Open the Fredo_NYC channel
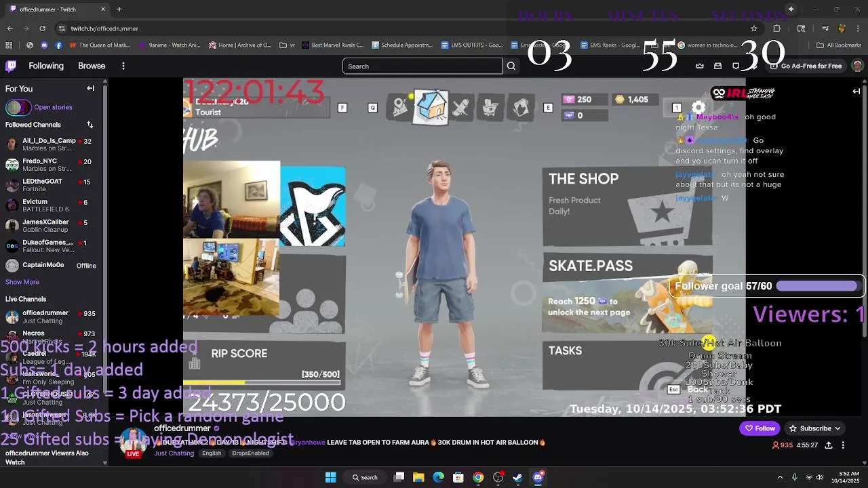Screen dimensions: 868x488 52,165
